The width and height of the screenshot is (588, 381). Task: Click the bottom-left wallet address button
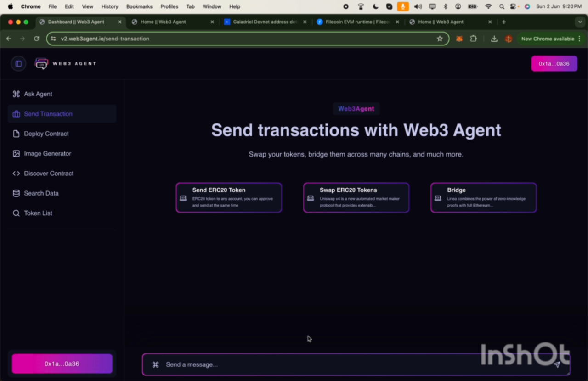click(x=62, y=364)
